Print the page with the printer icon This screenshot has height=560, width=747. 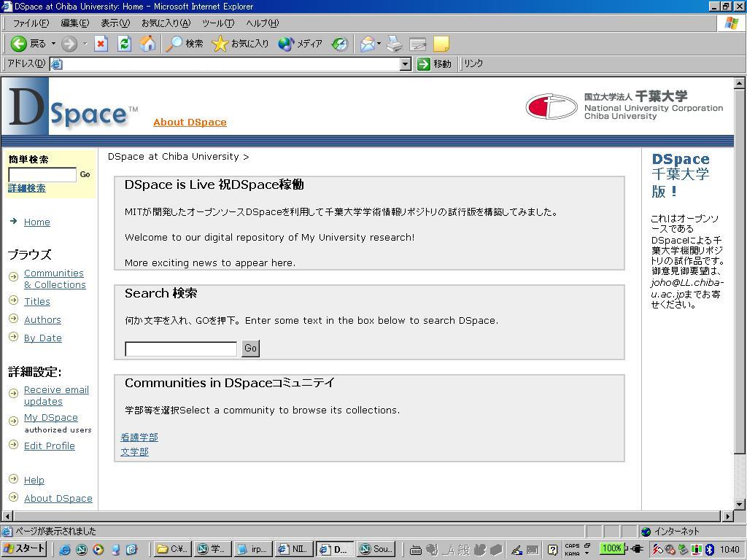395,44
